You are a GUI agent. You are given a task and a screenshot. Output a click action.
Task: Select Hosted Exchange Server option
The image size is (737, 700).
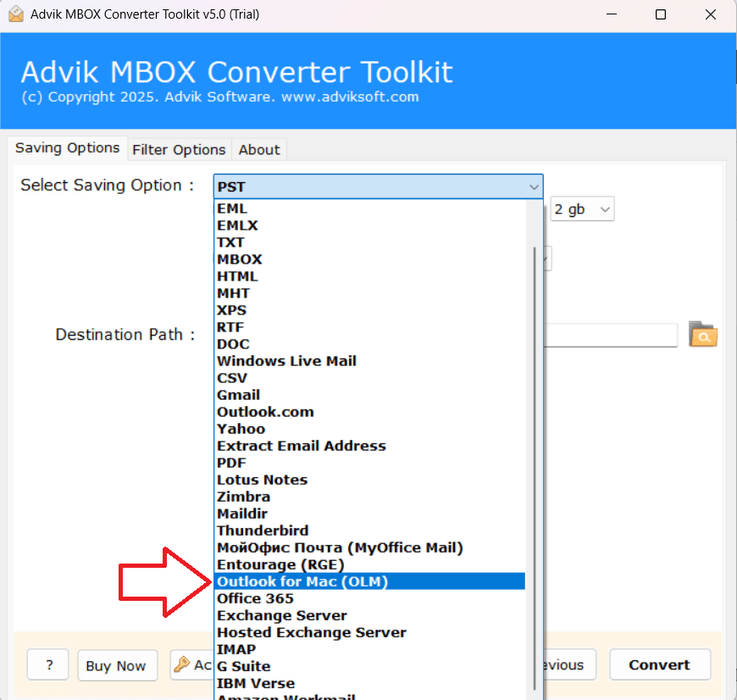pos(369,632)
